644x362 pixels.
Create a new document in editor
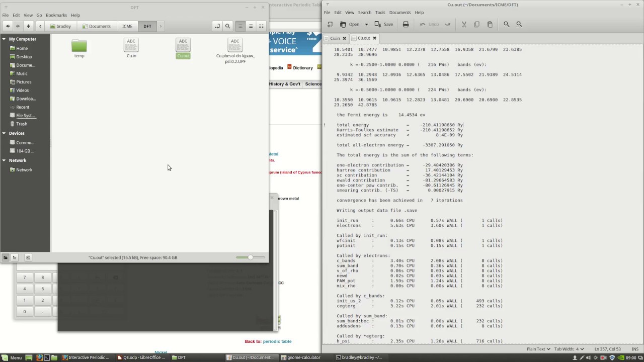(330, 24)
